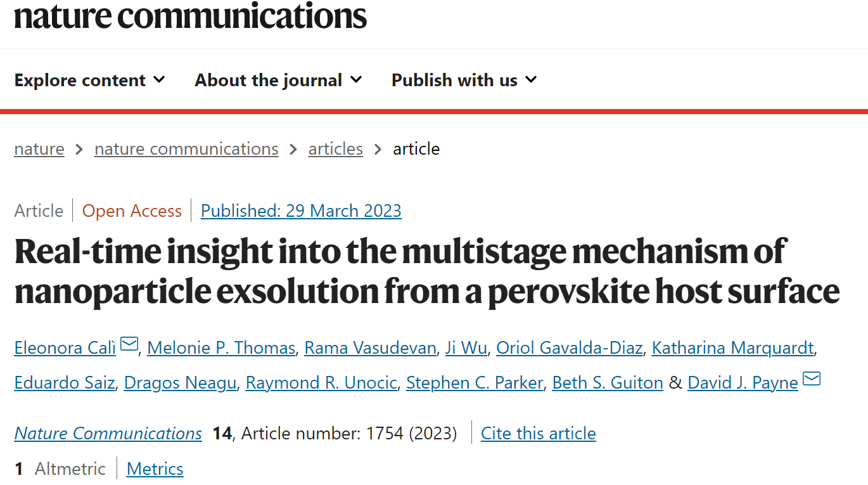The image size is (868, 485).
Task: Click the envelope icon after David J. Payne
Action: 812,379
